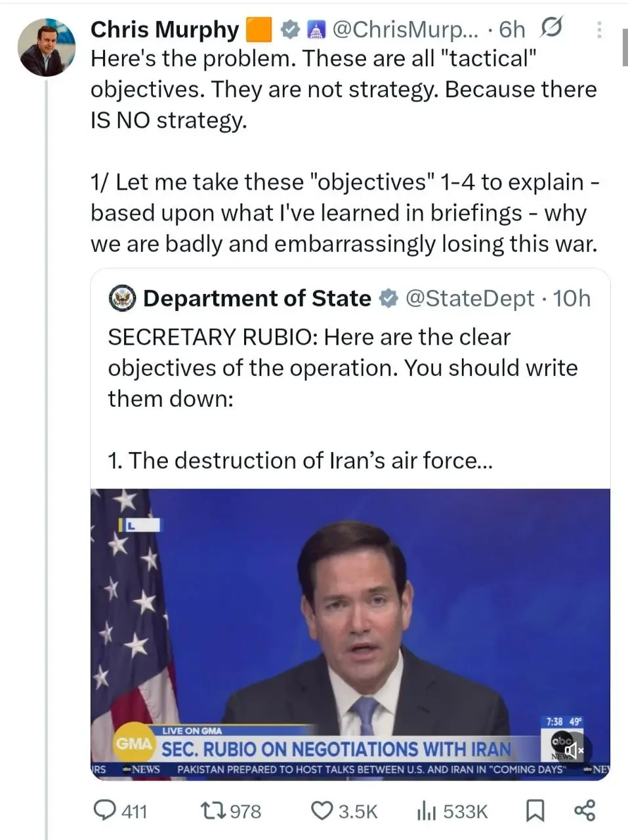Screen dimensions: 628x840
Task: Click Chris Murphy's verified checkmark badge
Action: pyautogui.click(x=291, y=30)
